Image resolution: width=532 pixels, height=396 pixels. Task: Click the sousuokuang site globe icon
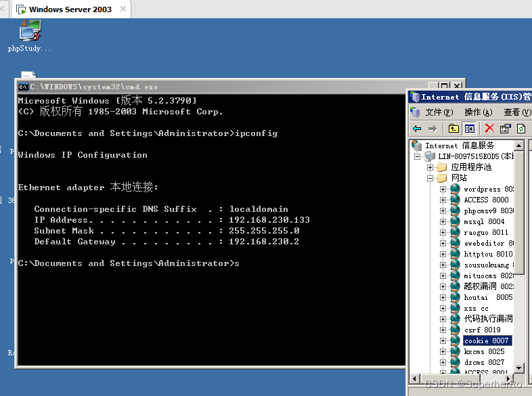[455, 265]
